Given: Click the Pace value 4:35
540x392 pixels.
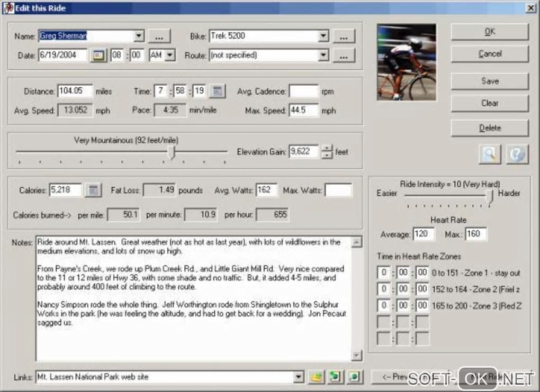Looking at the screenshot, I should tap(170, 110).
